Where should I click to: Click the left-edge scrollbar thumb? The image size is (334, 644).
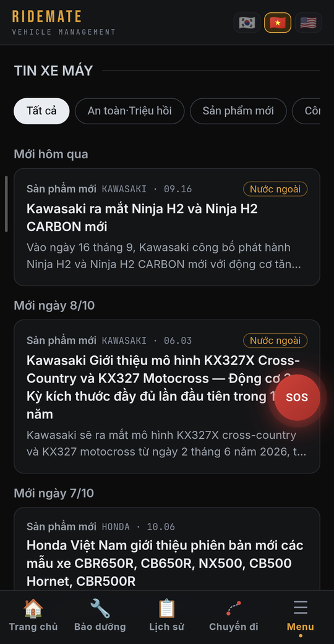[6, 204]
